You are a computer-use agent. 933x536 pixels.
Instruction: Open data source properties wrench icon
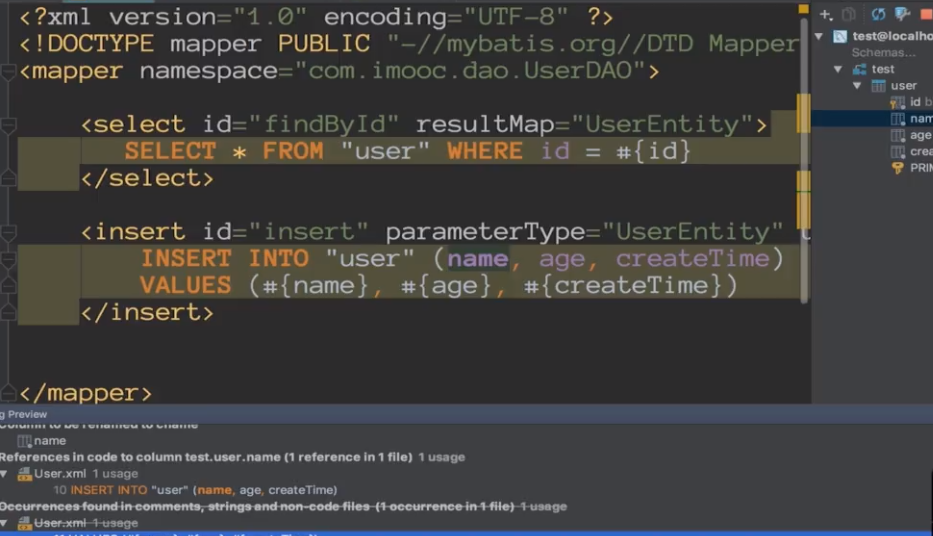[902, 14]
